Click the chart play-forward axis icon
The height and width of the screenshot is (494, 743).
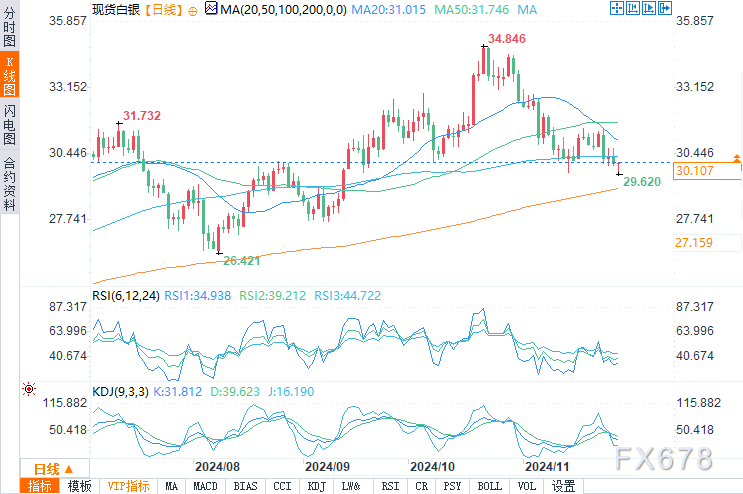[649, 8]
